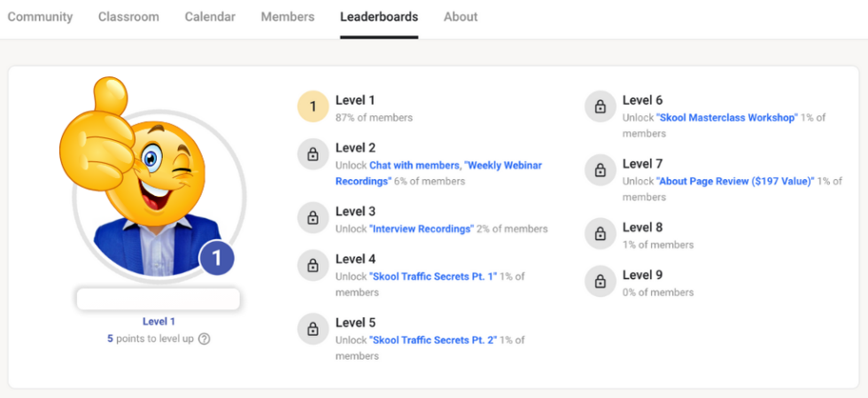
Task: Click the Level 6 lock icon
Action: 601,106
